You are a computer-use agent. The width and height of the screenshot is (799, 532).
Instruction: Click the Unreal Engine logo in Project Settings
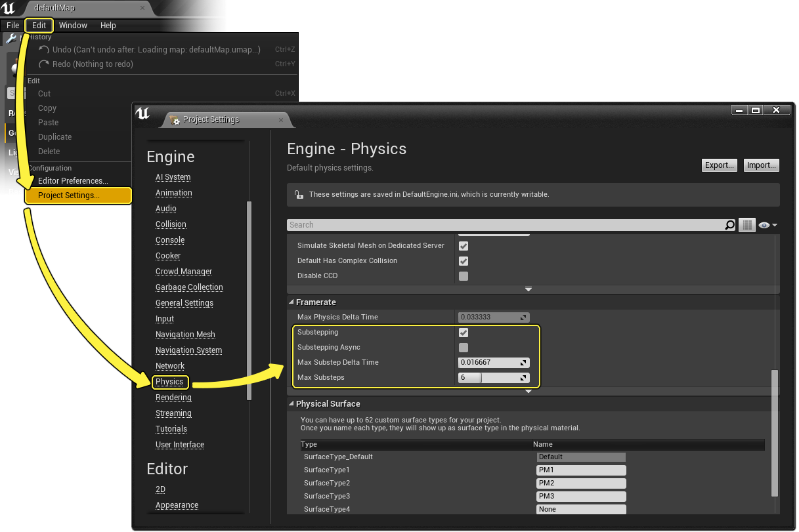click(142, 114)
